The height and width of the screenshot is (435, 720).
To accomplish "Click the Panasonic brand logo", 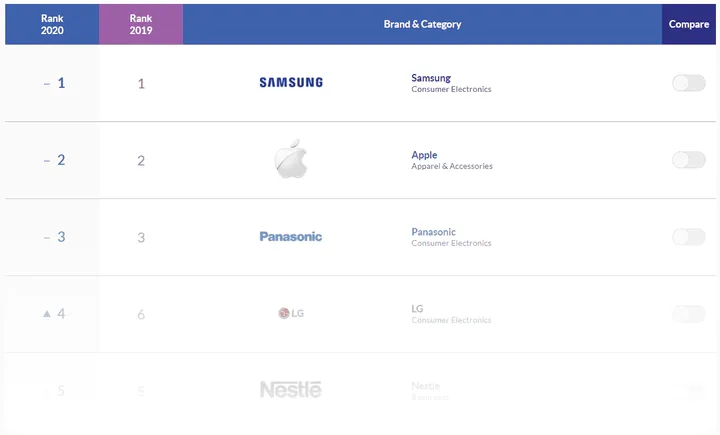I will click(291, 237).
